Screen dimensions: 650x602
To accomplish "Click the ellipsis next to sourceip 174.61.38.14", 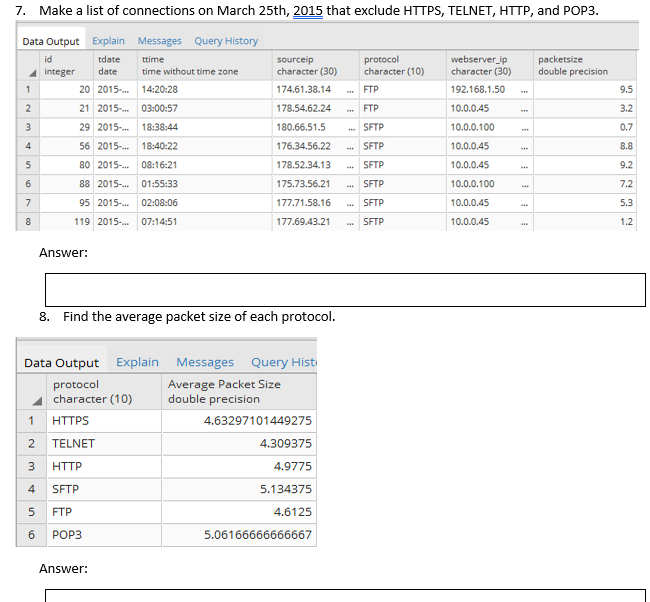I will (x=350, y=90).
